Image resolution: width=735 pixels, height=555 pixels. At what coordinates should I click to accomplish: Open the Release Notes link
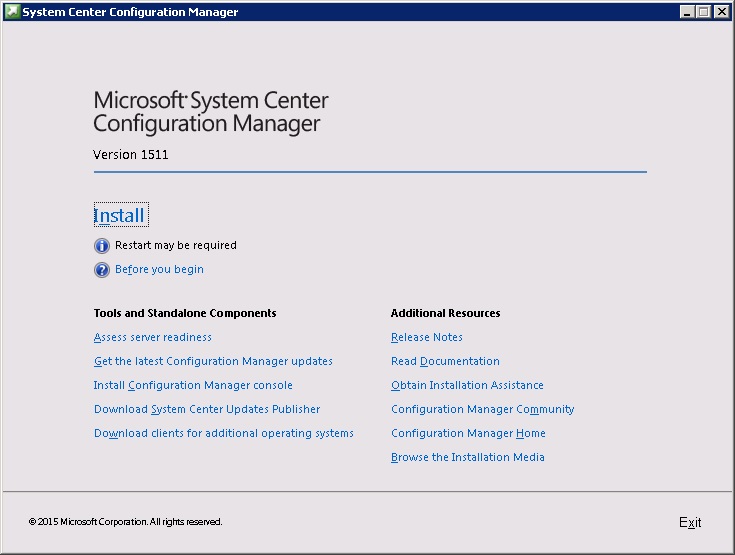tap(427, 337)
